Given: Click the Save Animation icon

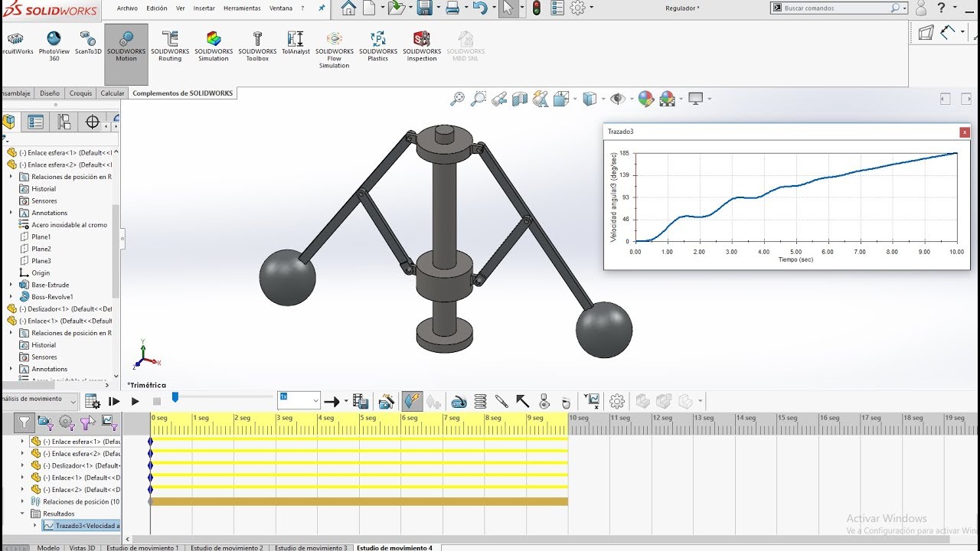Looking at the screenshot, I should click(361, 401).
